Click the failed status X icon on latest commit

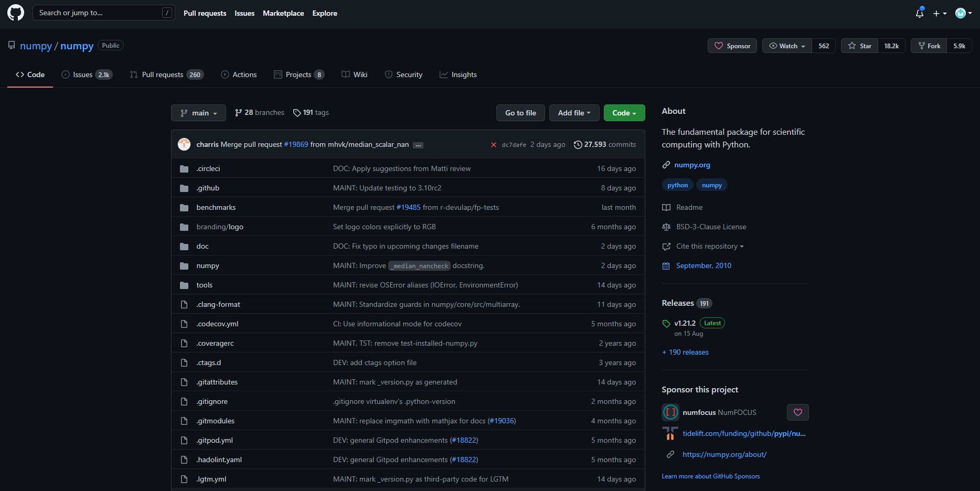pos(494,145)
